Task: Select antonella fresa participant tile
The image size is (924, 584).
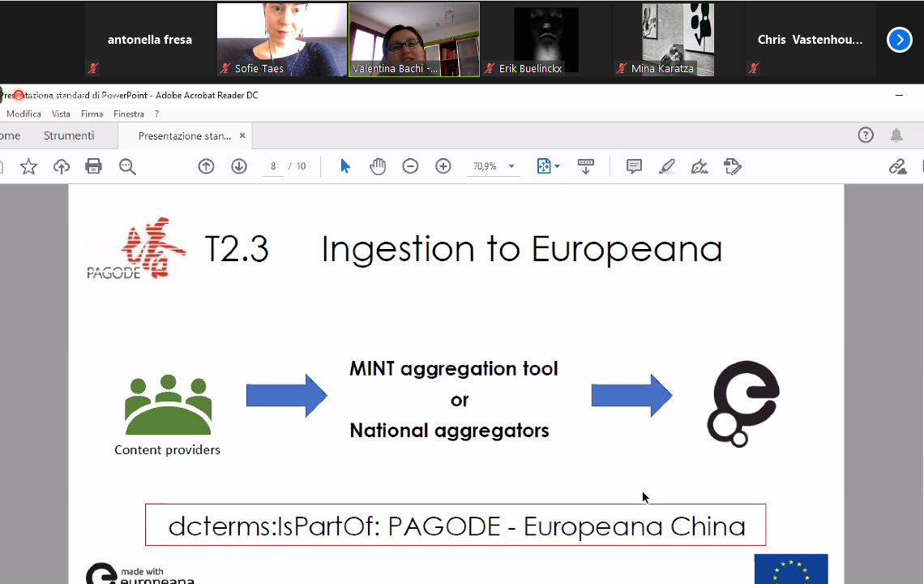Action: pos(150,40)
